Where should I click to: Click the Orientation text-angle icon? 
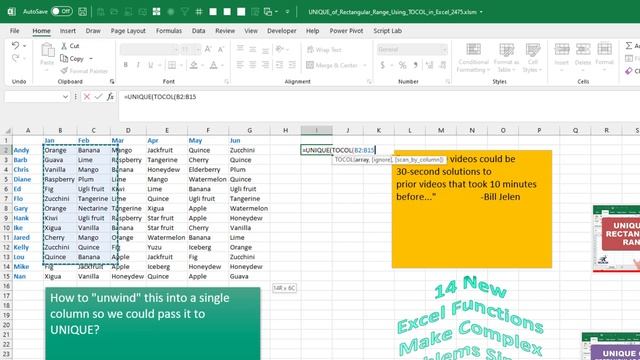coord(280,49)
